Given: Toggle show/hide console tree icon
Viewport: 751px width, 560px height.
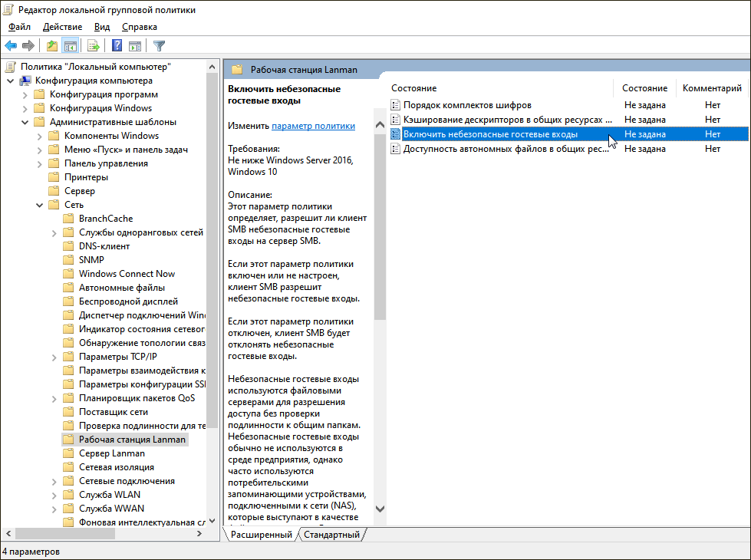Looking at the screenshot, I should [70, 45].
